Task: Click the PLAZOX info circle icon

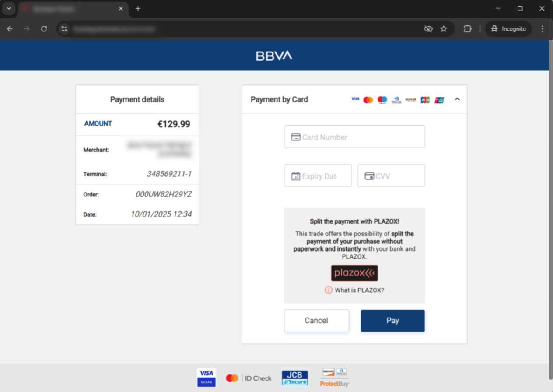Action: click(329, 290)
